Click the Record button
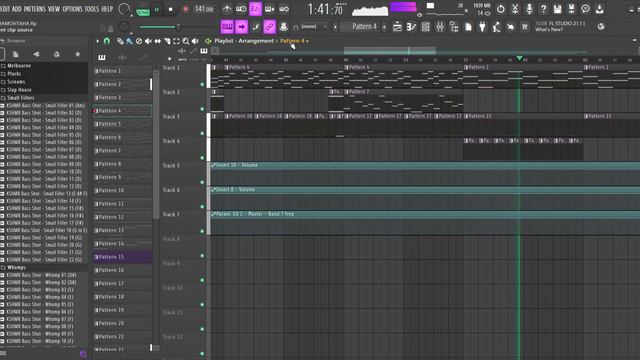Image resolution: width=640 pixels, height=360 pixels. (x=185, y=9)
